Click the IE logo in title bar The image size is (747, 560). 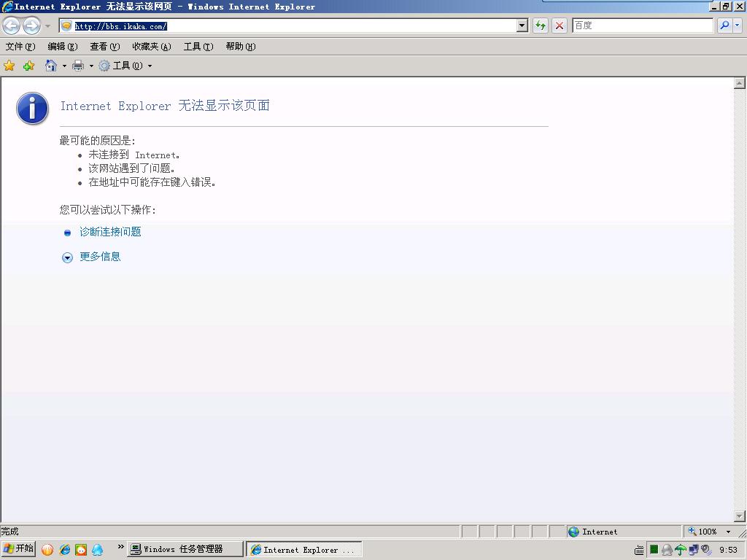coord(7,7)
